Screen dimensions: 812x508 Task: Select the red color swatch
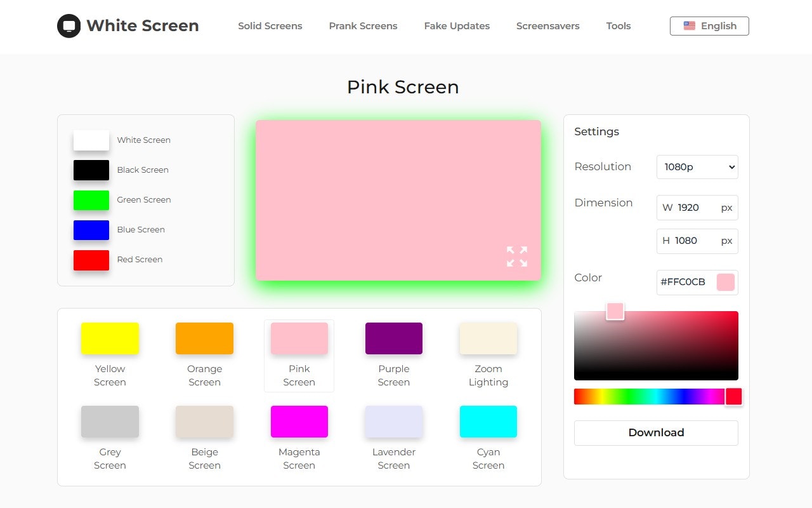pyautogui.click(x=91, y=260)
